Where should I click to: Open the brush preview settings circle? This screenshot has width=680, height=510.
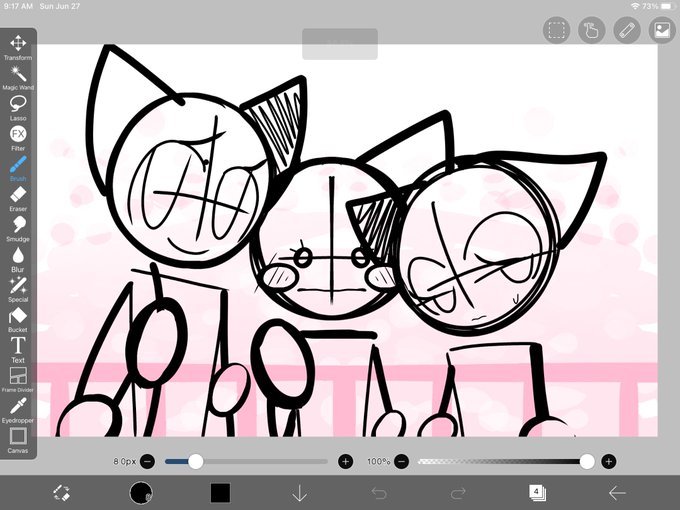click(x=141, y=493)
